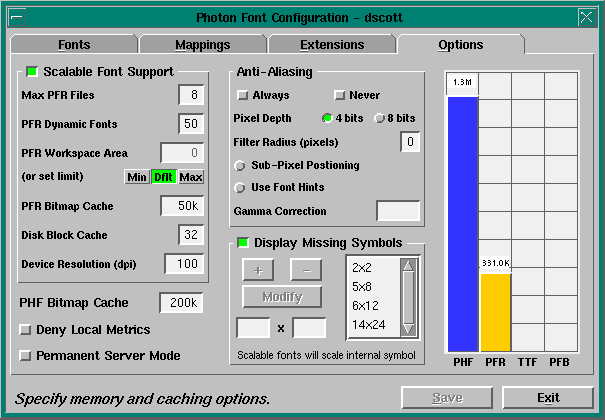Set workspace limit to Max
Image resolution: width=605 pixels, height=420 pixels.
(x=191, y=177)
